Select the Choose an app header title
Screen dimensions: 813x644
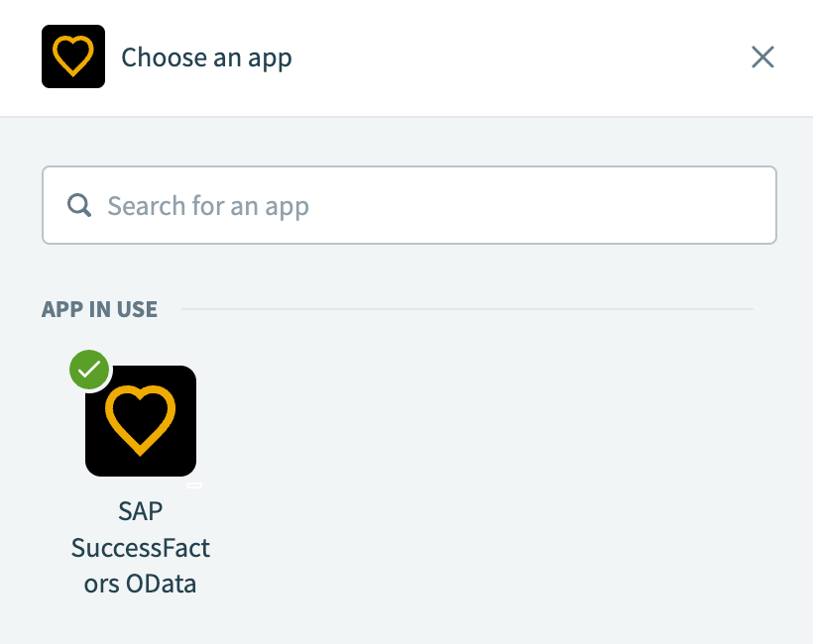[x=206, y=56]
